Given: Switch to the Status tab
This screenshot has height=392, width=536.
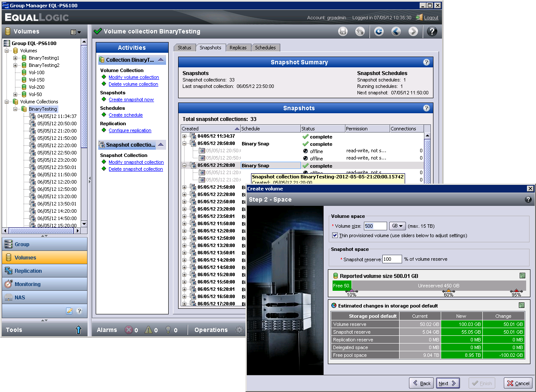Looking at the screenshot, I should pyautogui.click(x=185, y=48).
